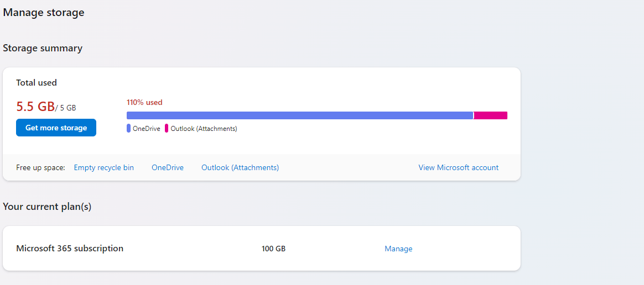The image size is (644, 285).
Task: Open Empty recycle bin link
Action: (x=104, y=167)
